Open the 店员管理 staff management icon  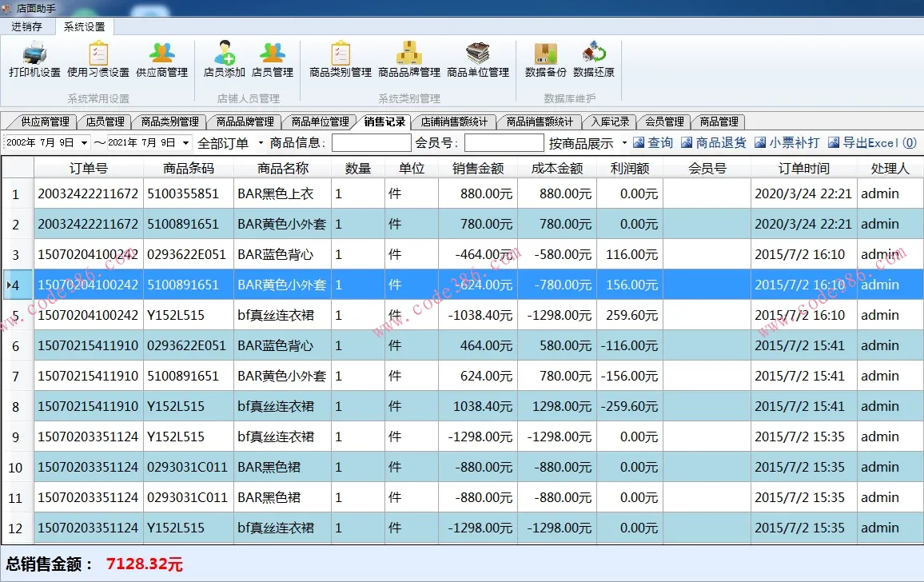tap(273, 60)
